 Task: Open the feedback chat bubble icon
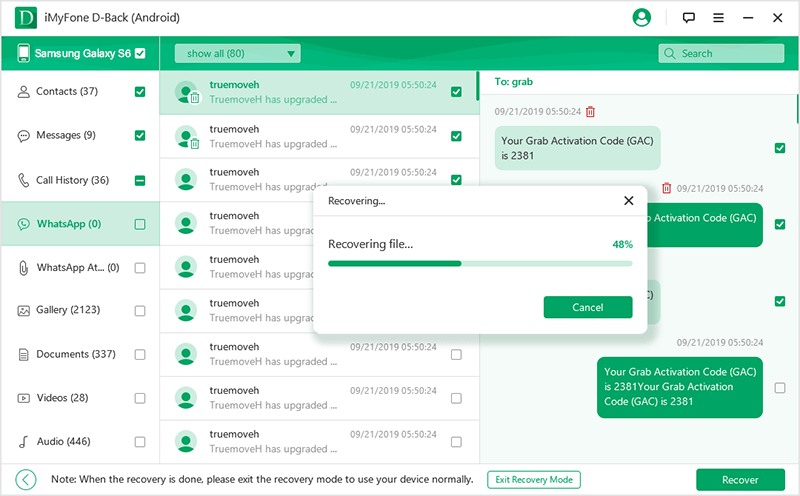pyautogui.click(x=688, y=18)
